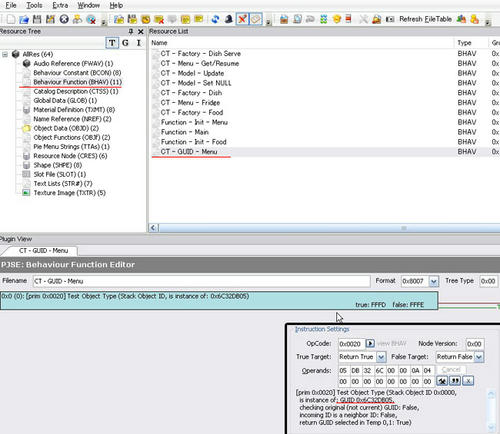Click the blue circular arrows reload icon
The image size is (500, 434).
pos(215,19)
